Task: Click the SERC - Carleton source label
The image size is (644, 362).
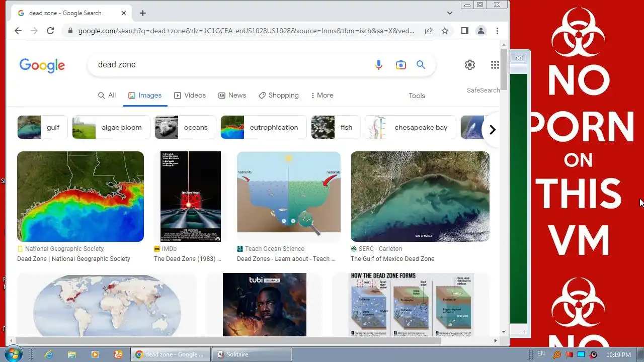Action: click(380, 249)
